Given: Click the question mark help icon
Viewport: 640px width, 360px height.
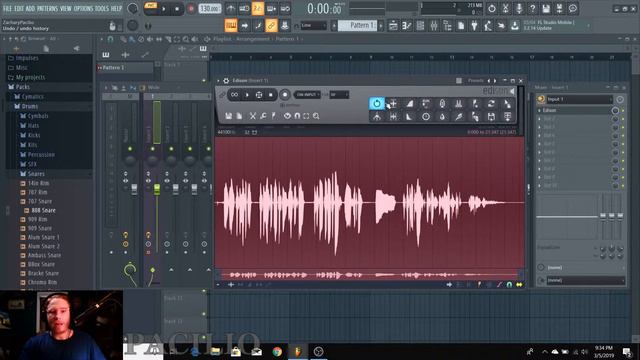Looking at the screenshot, I should click(x=532, y=8).
